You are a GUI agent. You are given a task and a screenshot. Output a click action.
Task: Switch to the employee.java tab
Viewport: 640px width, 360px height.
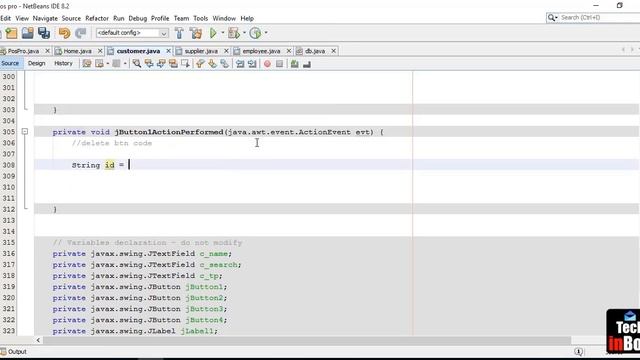pyautogui.click(x=261, y=51)
